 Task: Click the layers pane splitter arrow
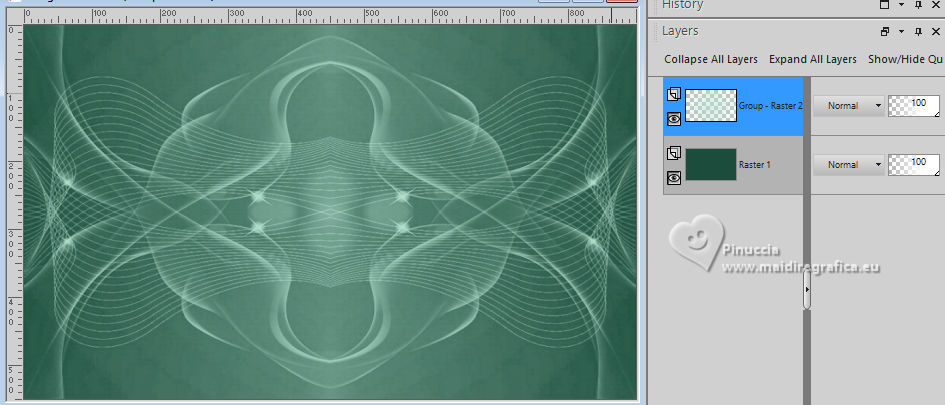pyautogui.click(x=807, y=290)
